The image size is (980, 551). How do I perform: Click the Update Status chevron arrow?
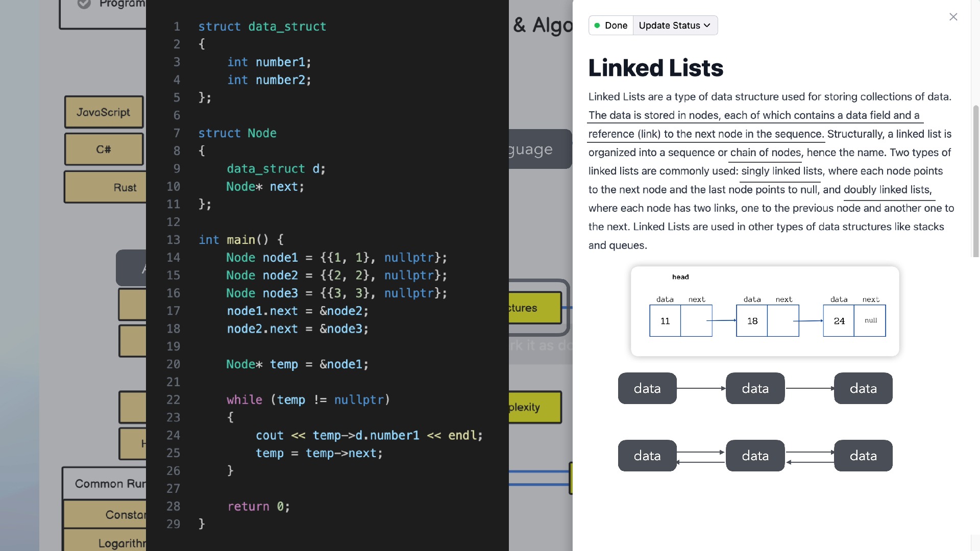tap(707, 26)
